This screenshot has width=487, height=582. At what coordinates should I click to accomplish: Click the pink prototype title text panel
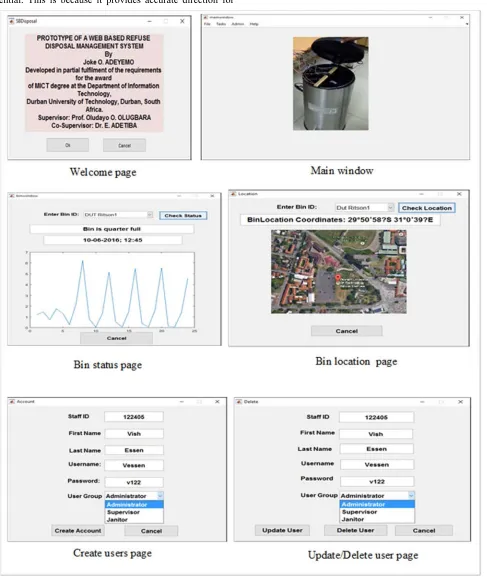click(94, 82)
